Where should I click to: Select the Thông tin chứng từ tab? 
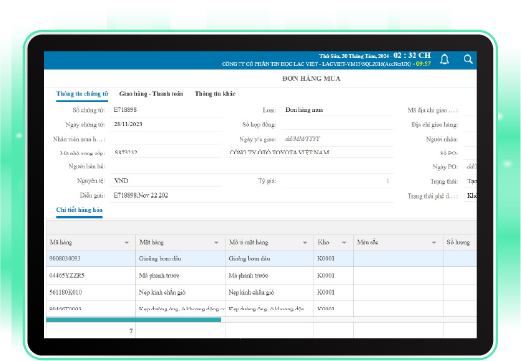(x=82, y=94)
